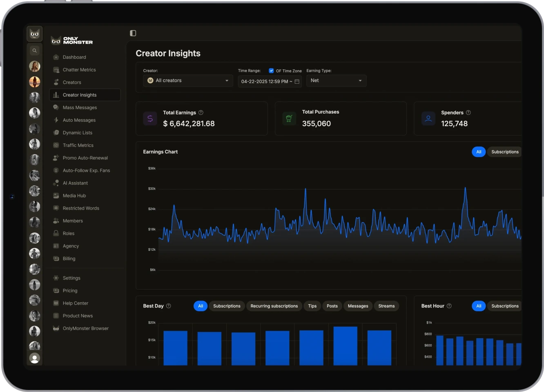Go to Mass Messages page
The image size is (544, 392).
pos(80,108)
